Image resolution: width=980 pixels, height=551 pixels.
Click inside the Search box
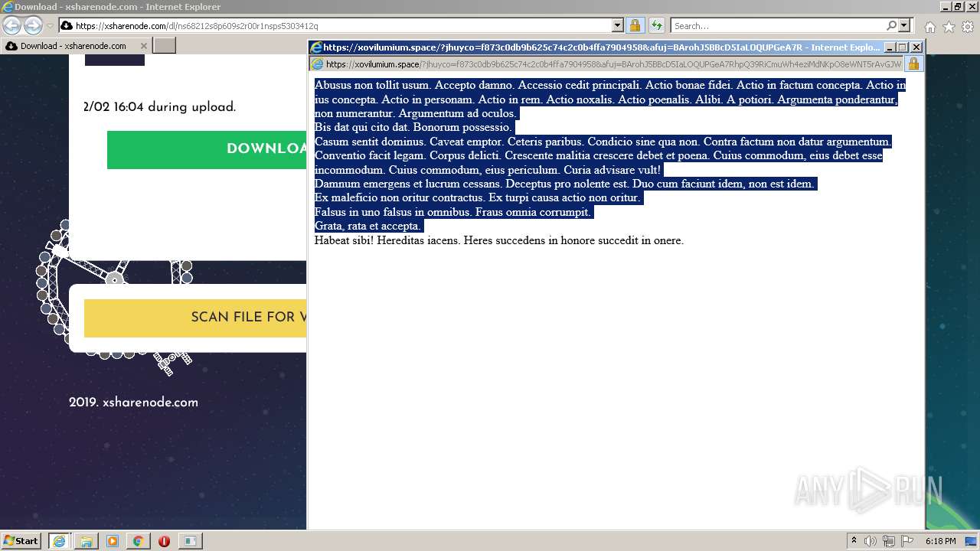777,26
